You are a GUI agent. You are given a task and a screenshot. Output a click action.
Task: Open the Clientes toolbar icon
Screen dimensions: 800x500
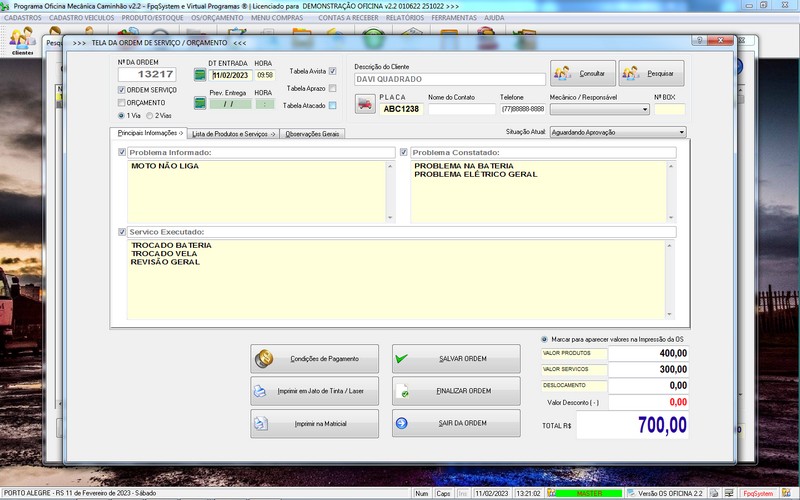tap(22, 41)
